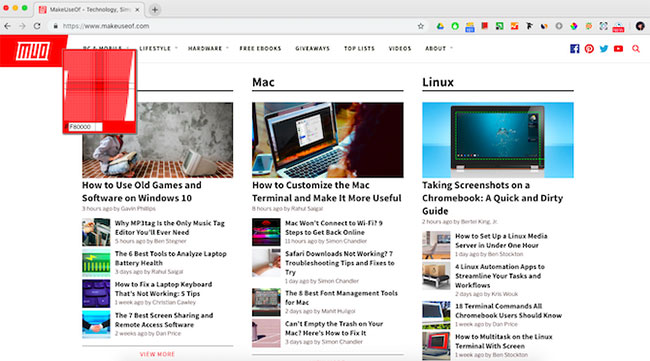Image resolution: width=650 pixels, height=361 pixels.
Task: Open the orange chart extension icon
Action: (514, 26)
